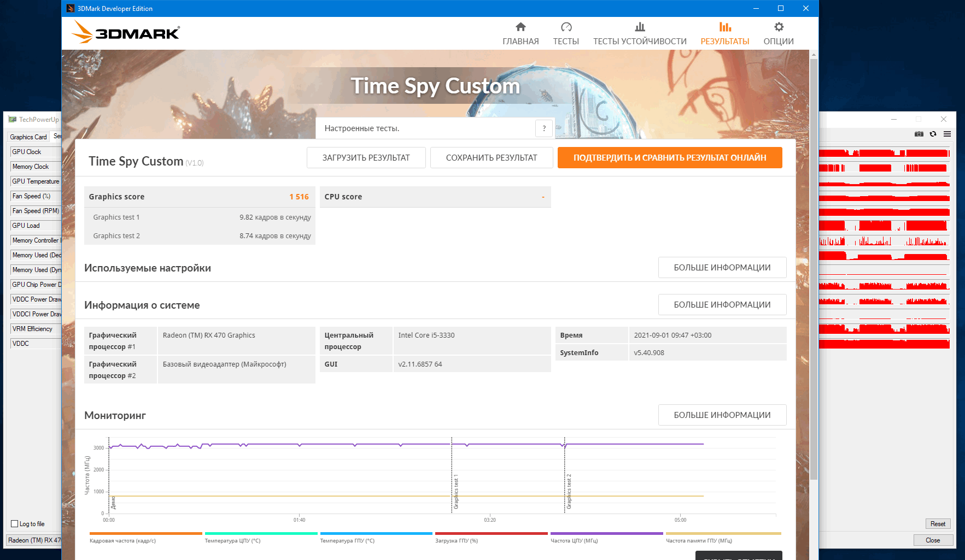
Task: Click Memory Clock sensor in GPU-Z
Action: click(36, 167)
